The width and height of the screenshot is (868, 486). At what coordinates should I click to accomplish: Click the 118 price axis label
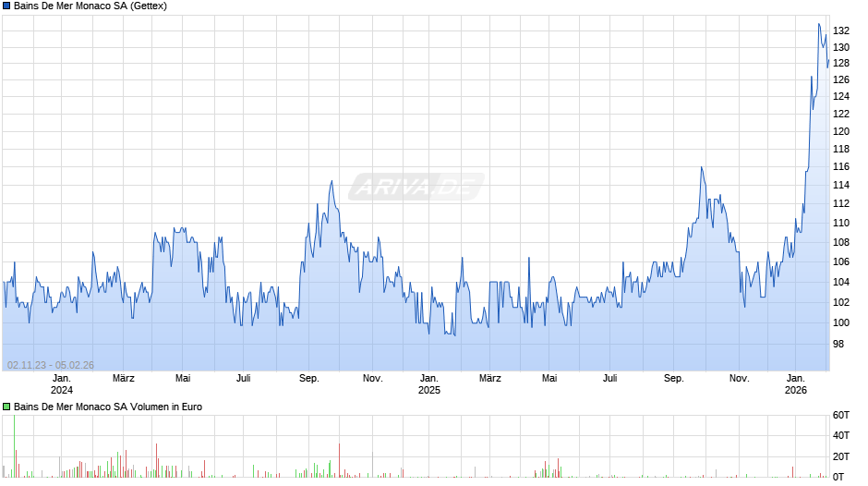(841, 149)
